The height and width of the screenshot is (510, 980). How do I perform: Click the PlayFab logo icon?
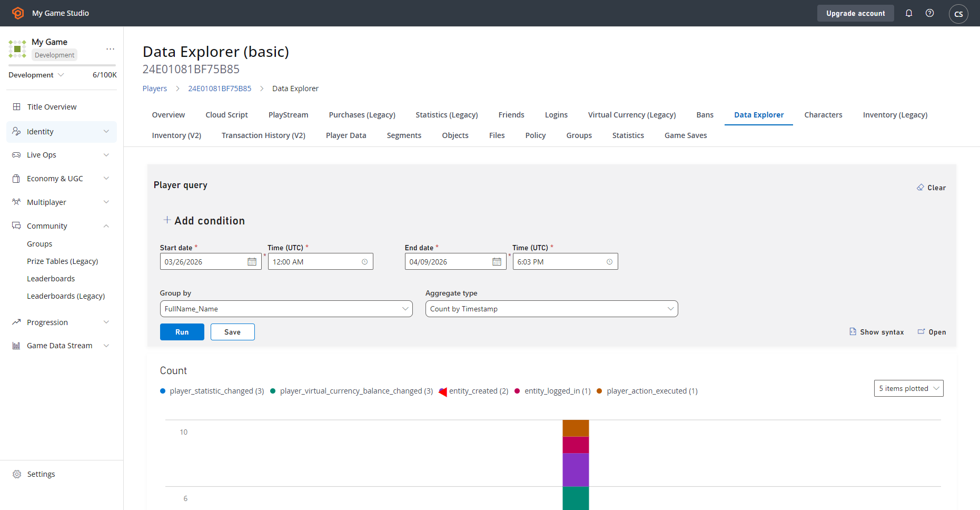point(18,13)
